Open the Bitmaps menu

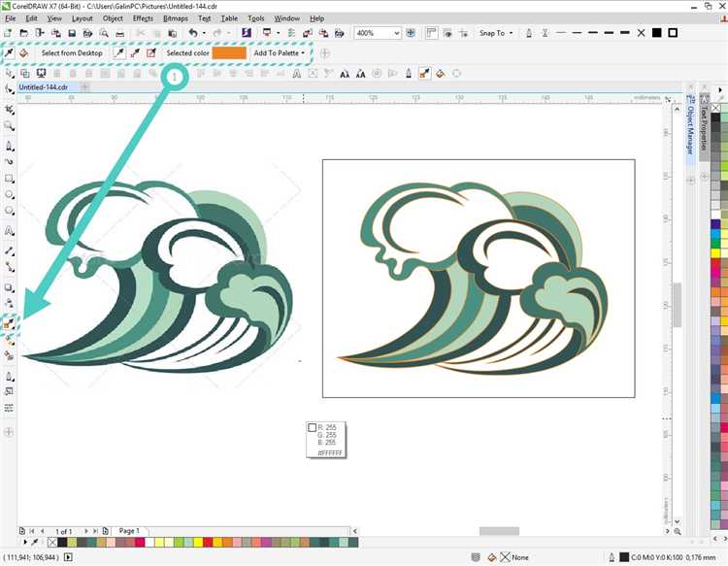pyautogui.click(x=176, y=18)
